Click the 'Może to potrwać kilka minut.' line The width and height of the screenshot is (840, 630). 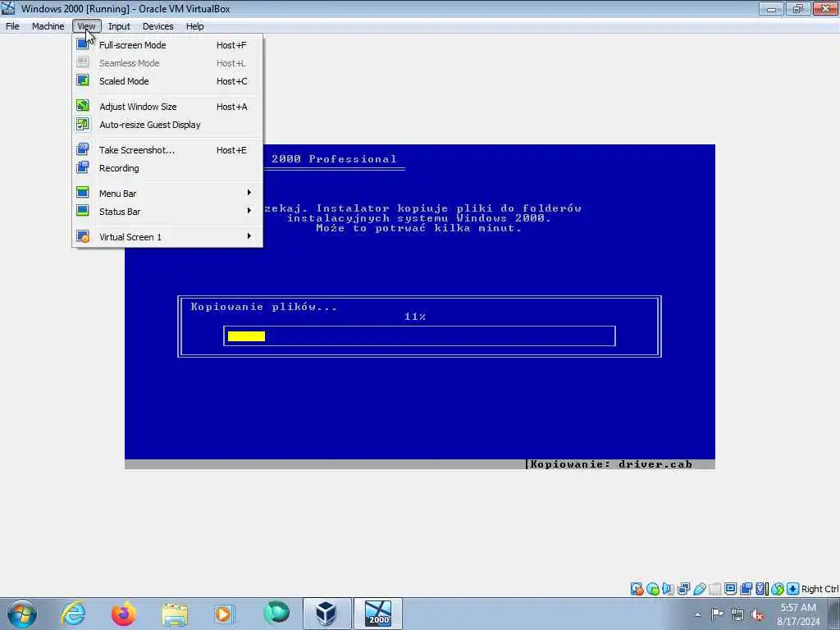click(419, 228)
